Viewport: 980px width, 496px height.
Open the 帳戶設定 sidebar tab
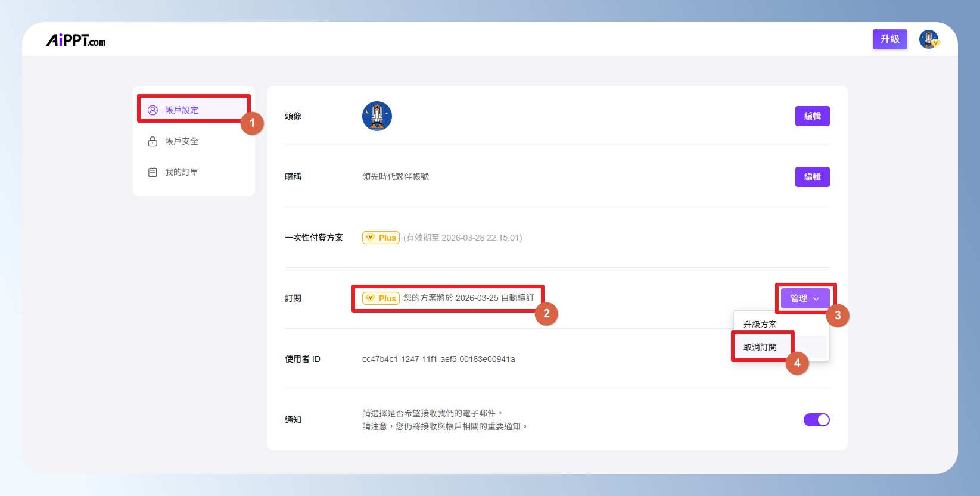click(182, 110)
